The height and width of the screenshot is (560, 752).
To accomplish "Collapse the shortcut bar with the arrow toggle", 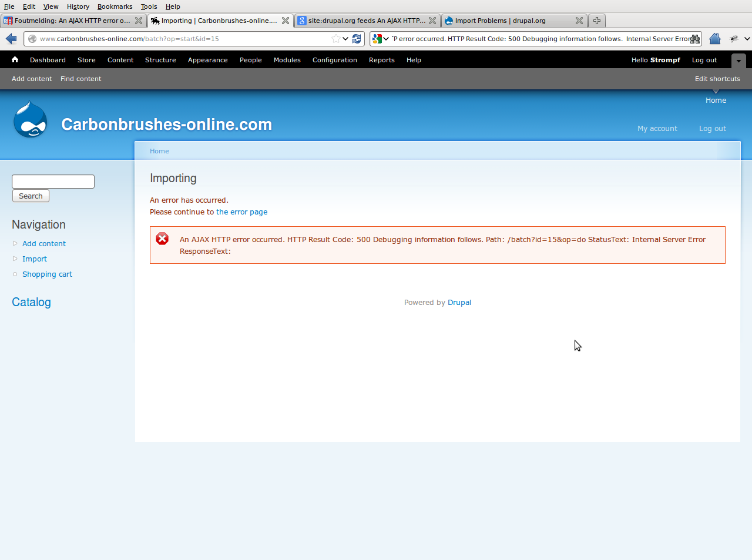I will pos(738,61).
